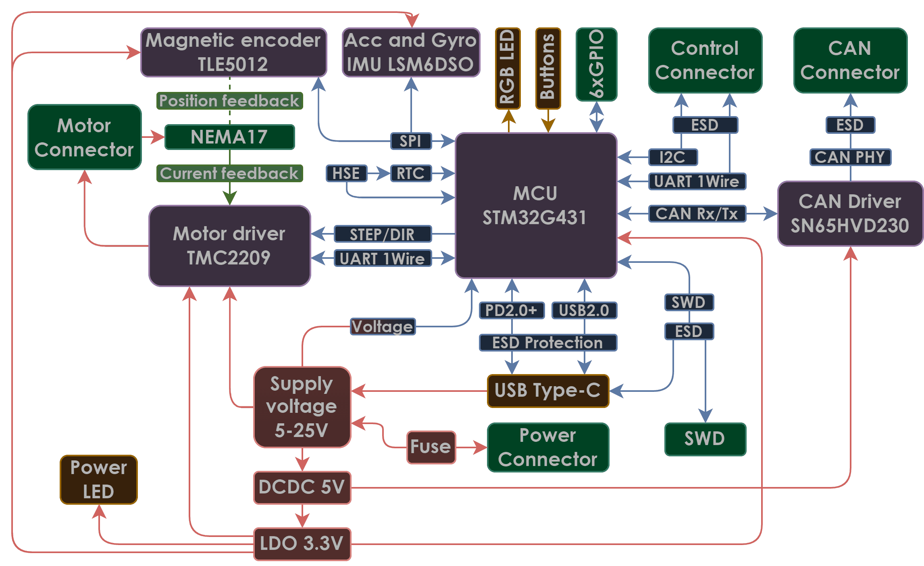
Task: Click the SPI label
Action: click(x=411, y=141)
